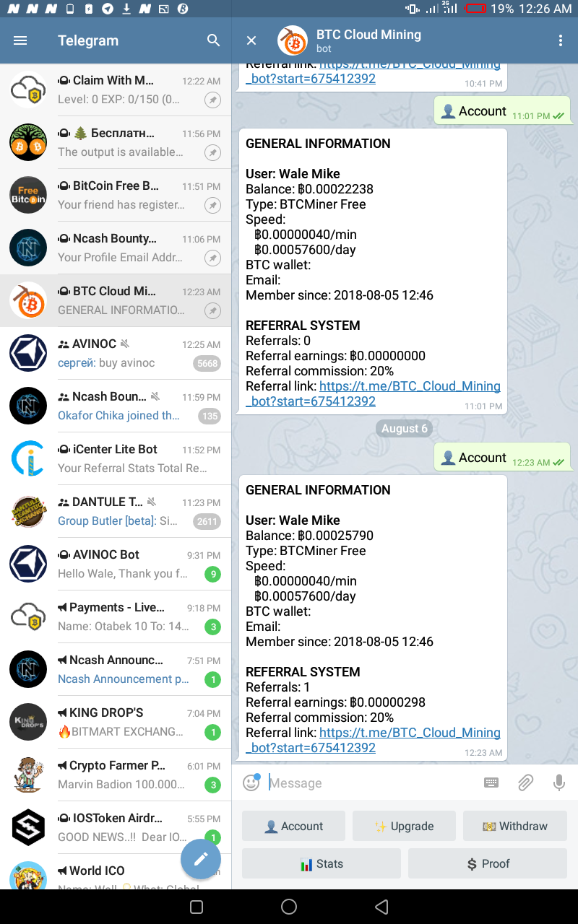Open referral link in 11:01 PM message
The height and width of the screenshot is (924, 578).
point(373,393)
